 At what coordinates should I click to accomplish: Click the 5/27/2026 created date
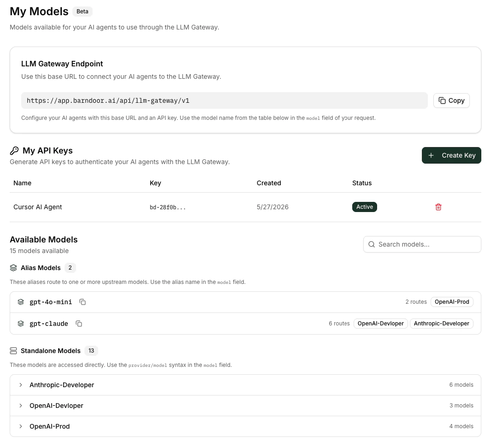(272, 207)
